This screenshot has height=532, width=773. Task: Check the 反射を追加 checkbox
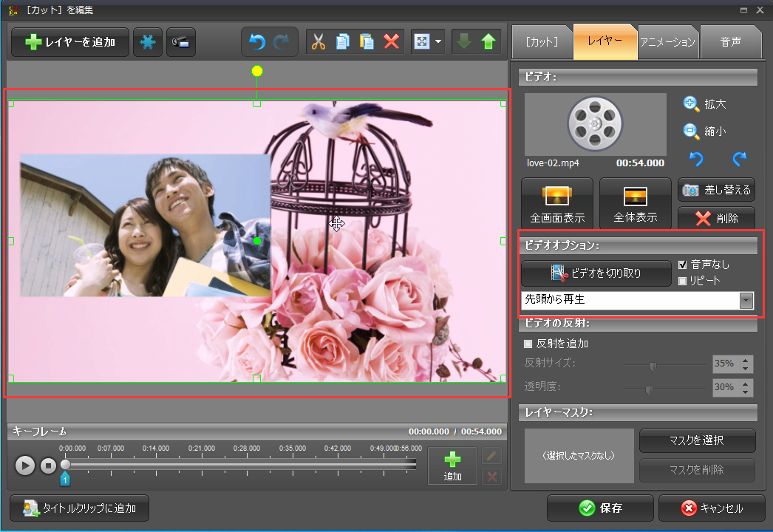[528, 344]
